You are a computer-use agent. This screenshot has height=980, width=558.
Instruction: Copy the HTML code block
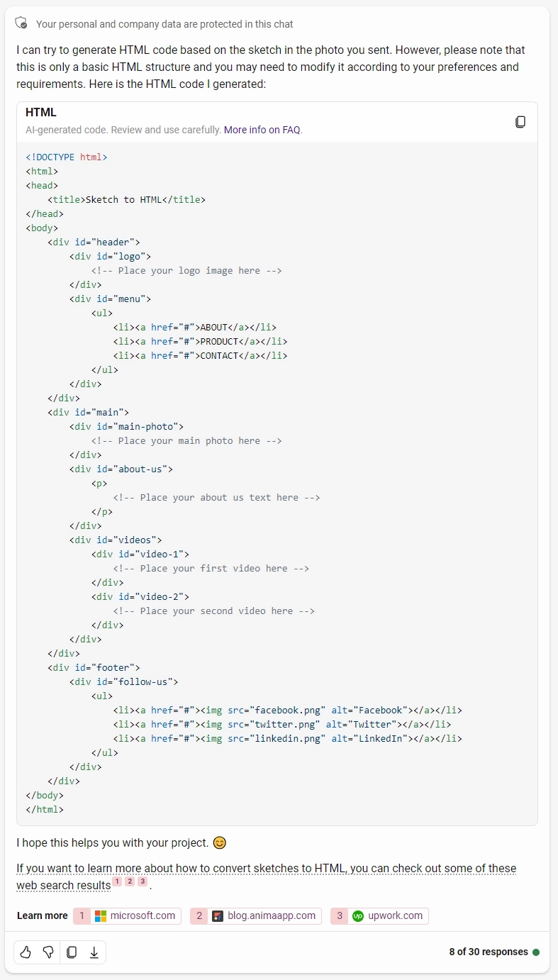pos(520,122)
